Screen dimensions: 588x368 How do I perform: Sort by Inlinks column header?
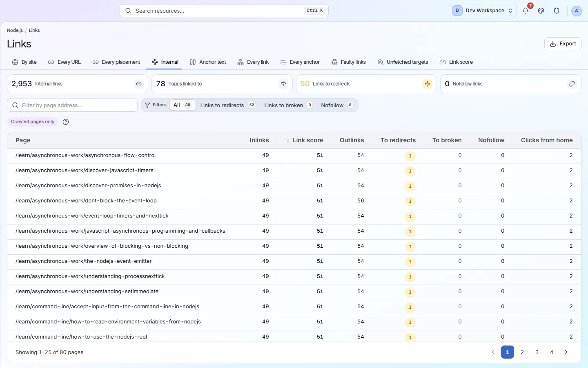click(259, 140)
